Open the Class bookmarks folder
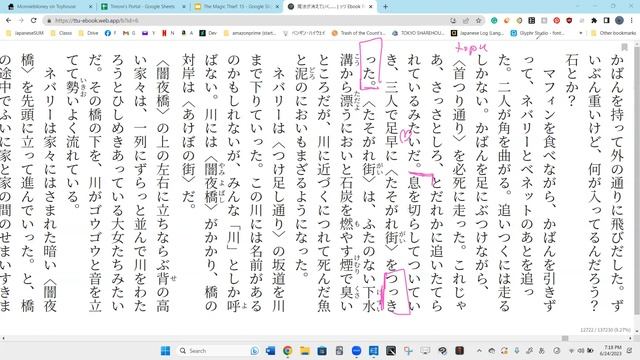Image resolution: width=640 pixels, height=360 pixels. [x=61, y=33]
